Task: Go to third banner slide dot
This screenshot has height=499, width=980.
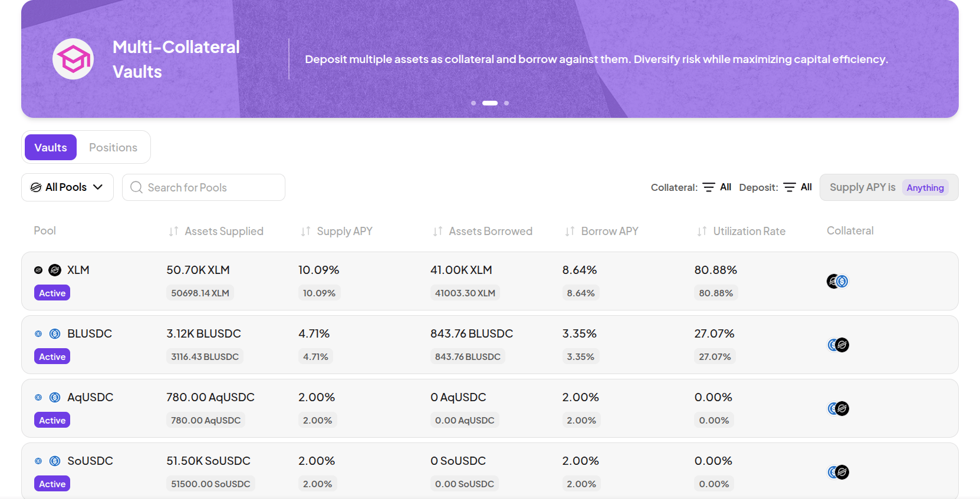Action: click(x=507, y=103)
